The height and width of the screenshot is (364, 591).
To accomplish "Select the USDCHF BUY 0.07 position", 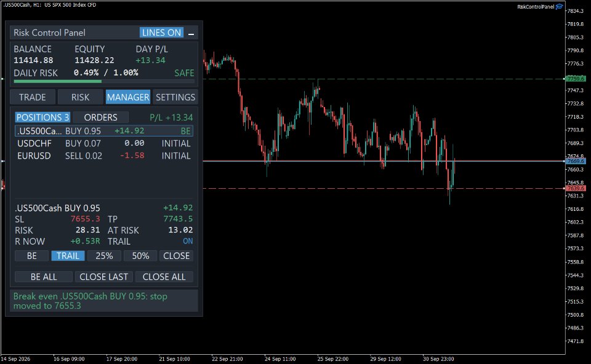I will (104, 143).
